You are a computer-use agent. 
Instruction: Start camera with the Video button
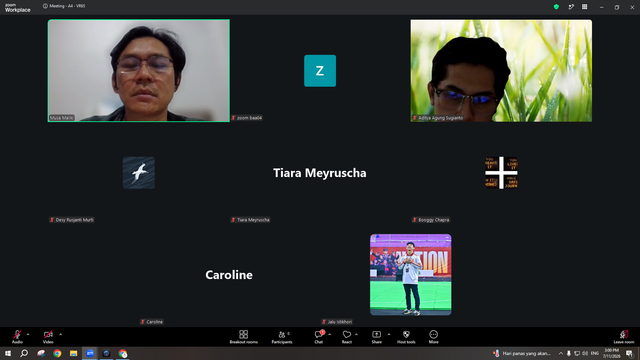(48, 337)
